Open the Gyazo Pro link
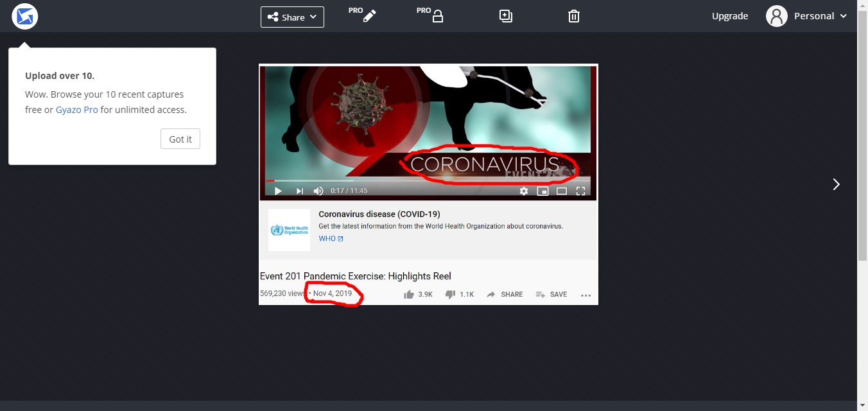Image resolution: width=868 pixels, height=411 pixels. [77, 110]
